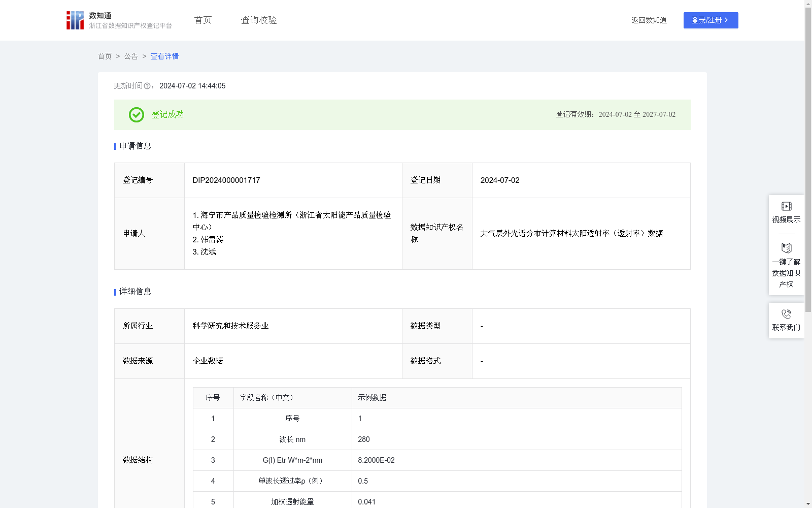Click the help icon beside 更新时间
The image size is (812, 508).
(147, 86)
